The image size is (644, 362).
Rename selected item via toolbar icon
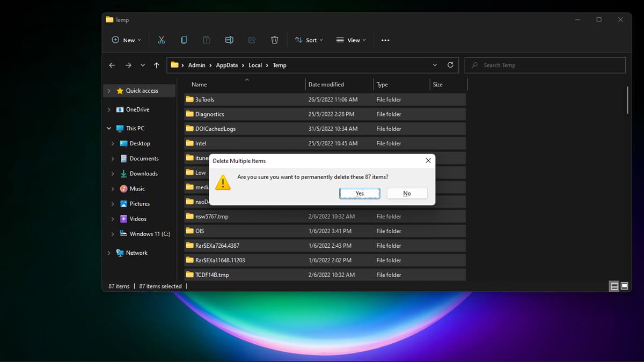(229, 40)
